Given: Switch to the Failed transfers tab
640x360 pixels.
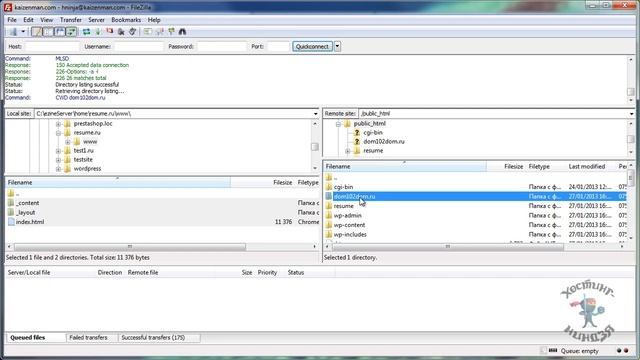Looking at the screenshot, I should [88, 338].
